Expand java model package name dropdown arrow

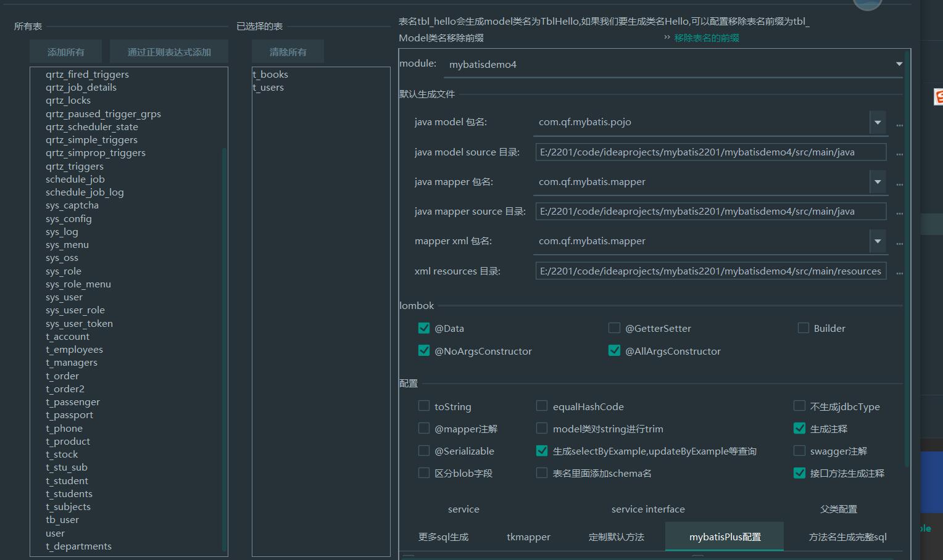pos(878,122)
